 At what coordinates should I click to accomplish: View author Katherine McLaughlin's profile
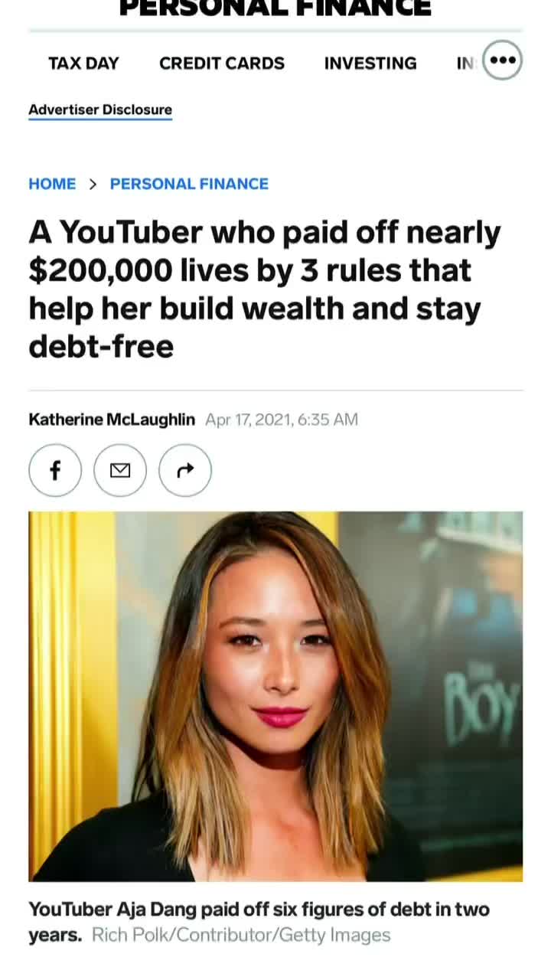(112, 420)
